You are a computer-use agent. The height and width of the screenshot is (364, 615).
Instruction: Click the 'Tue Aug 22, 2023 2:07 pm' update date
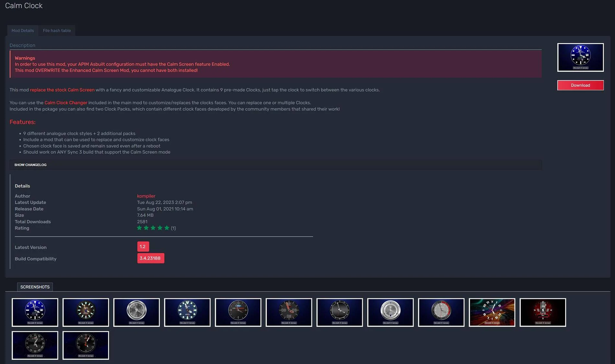(164, 203)
